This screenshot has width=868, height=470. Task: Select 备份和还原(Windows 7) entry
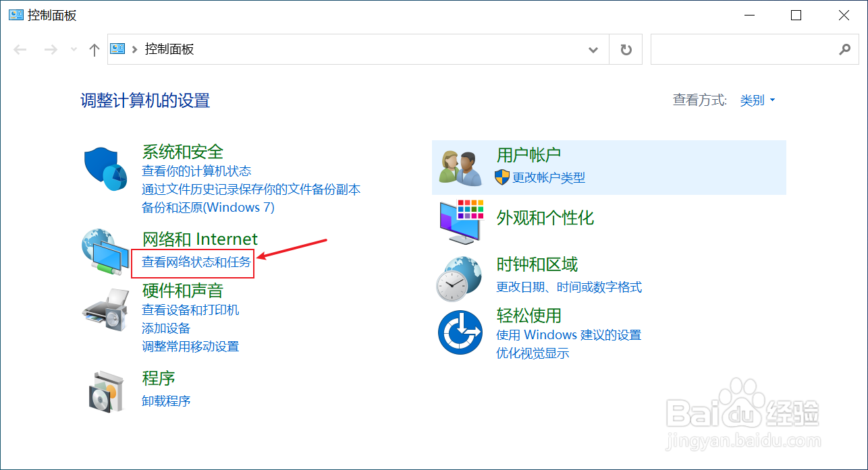click(209, 207)
